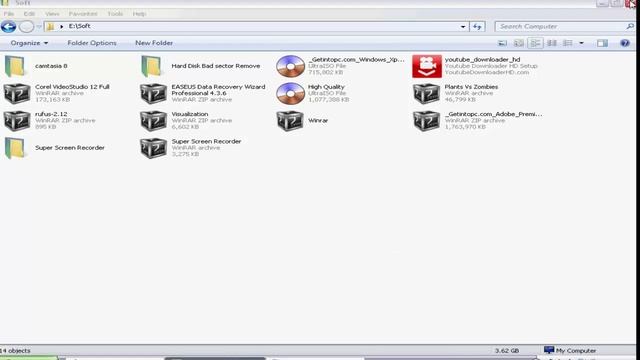The image size is (640, 360).
Task: Click the New Folder button
Action: click(154, 43)
